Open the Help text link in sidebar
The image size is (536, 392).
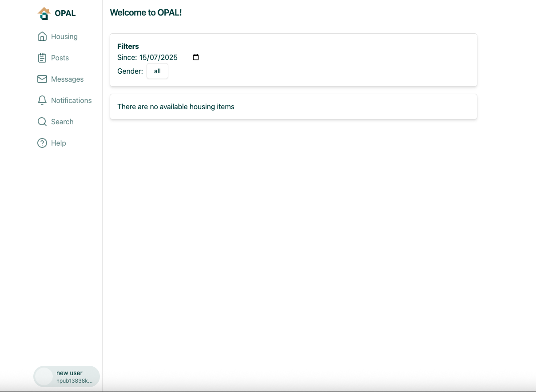tap(59, 143)
